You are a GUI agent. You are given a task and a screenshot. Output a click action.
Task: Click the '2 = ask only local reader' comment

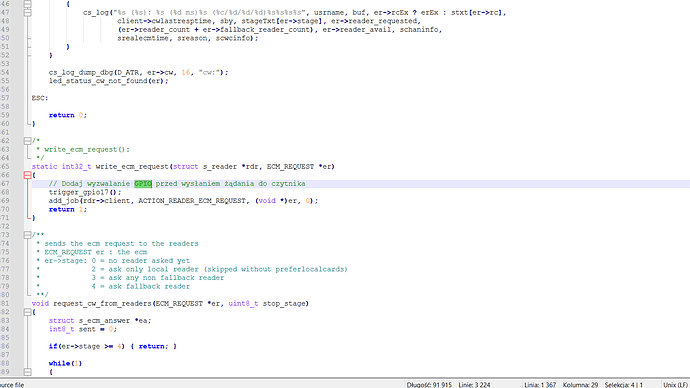pyautogui.click(x=220, y=269)
